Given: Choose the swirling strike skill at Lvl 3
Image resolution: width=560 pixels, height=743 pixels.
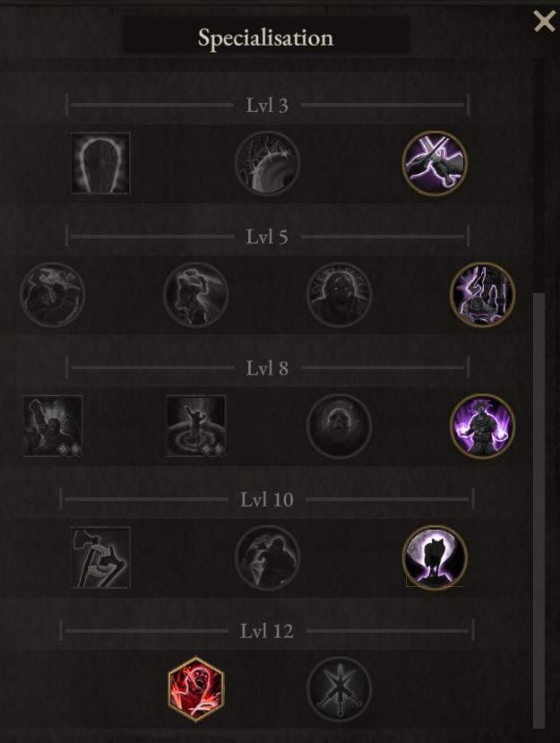Looking at the screenshot, I should coord(268,163).
